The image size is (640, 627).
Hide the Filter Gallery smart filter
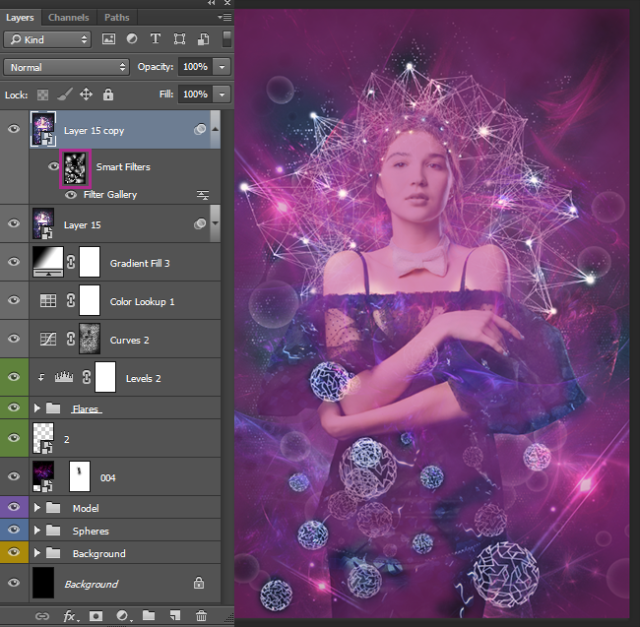[71, 195]
